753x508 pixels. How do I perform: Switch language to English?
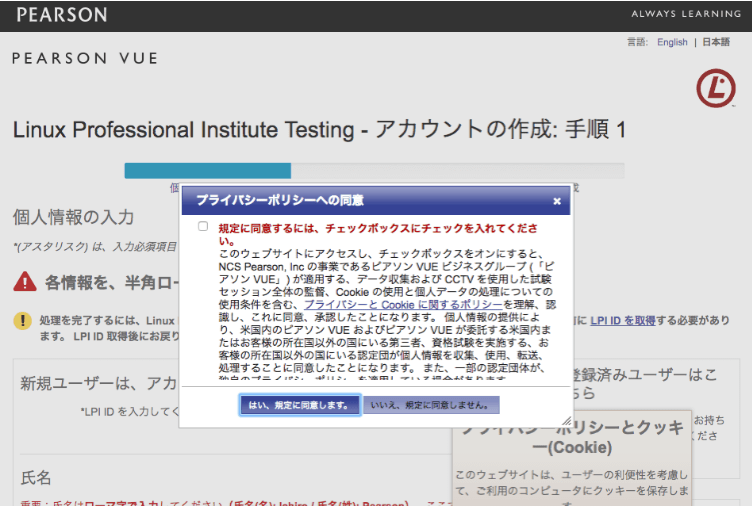point(672,42)
